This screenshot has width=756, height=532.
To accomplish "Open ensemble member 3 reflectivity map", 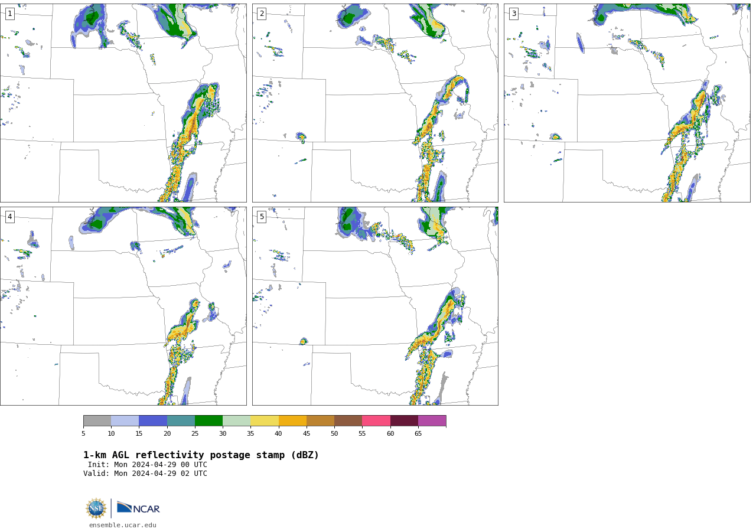I will [627, 103].
